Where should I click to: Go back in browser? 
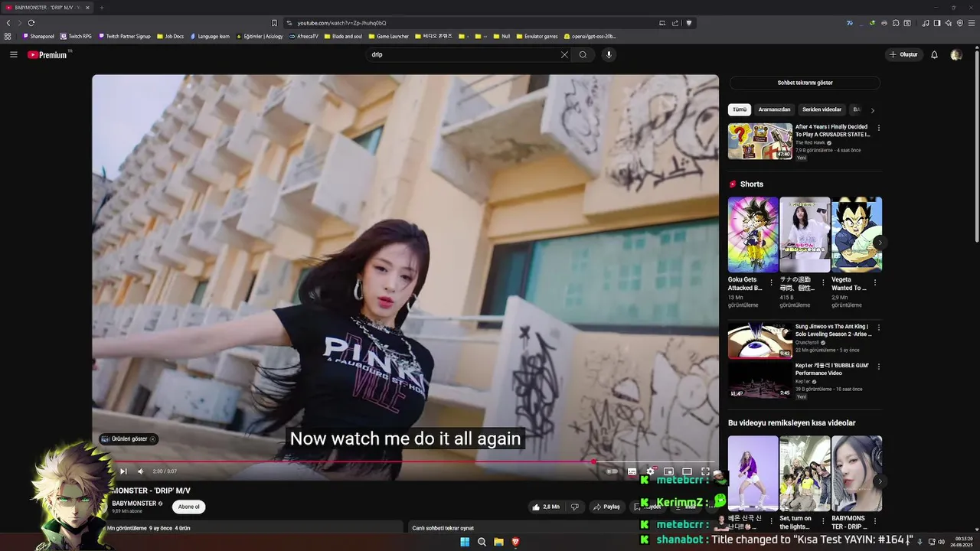click(x=8, y=23)
